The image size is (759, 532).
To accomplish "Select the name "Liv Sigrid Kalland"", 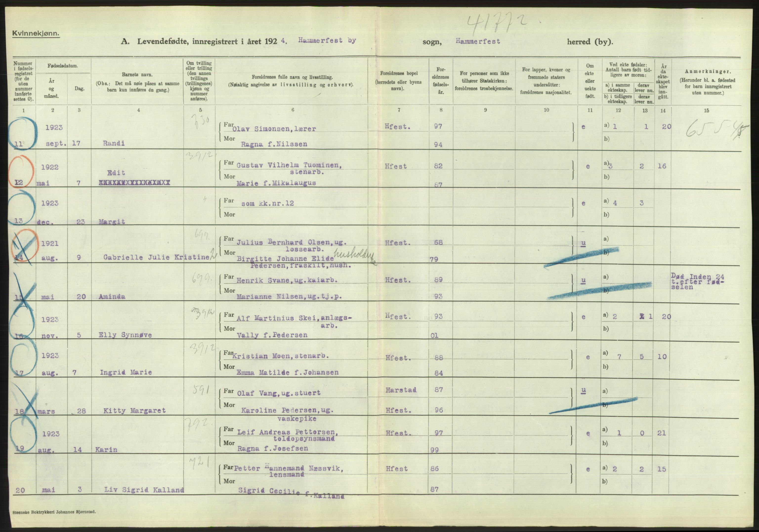I will point(144,490).
